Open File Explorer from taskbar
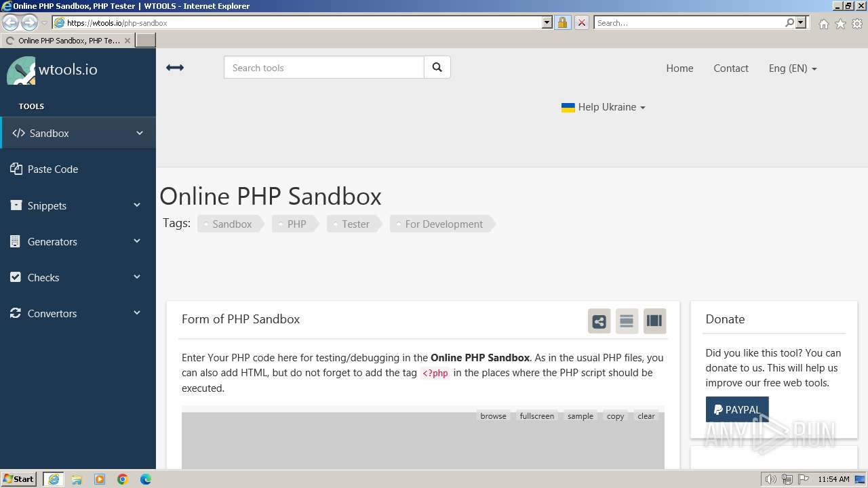Image resolution: width=868 pixels, height=488 pixels. pyautogui.click(x=77, y=479)
